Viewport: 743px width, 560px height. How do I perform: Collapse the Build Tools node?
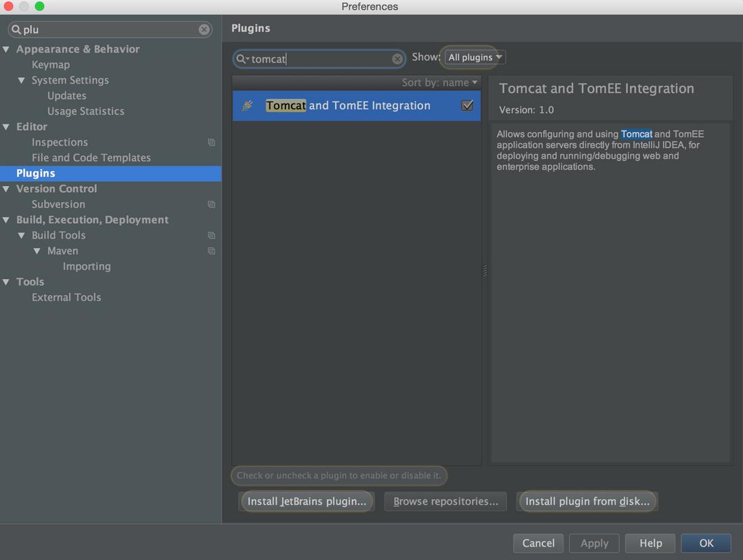point(22,235)
